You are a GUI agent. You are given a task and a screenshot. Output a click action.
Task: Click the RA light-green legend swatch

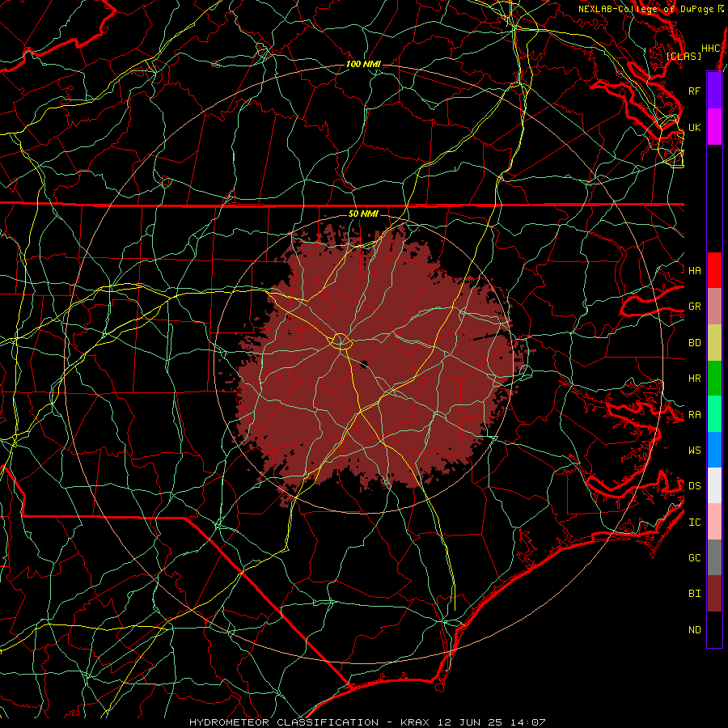[714, 414]
